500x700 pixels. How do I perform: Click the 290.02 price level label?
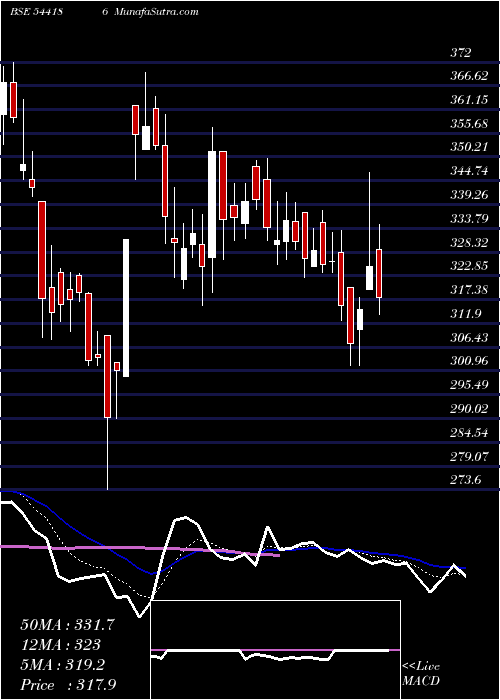[x=469, y=409]
